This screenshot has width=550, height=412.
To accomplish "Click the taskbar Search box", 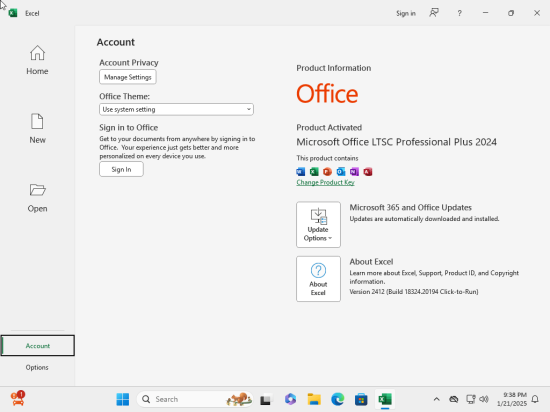I will pos(195,399).
